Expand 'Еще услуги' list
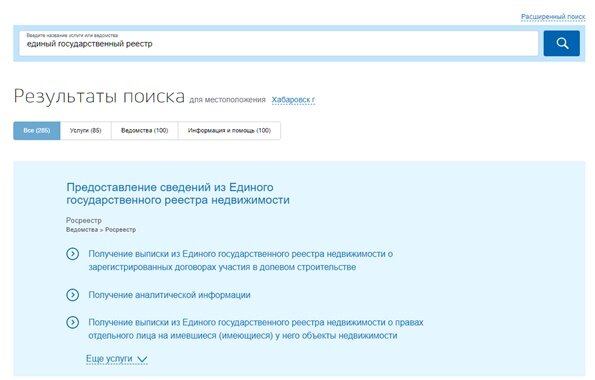The image size is (595, 380). click(x=116, y=359)
